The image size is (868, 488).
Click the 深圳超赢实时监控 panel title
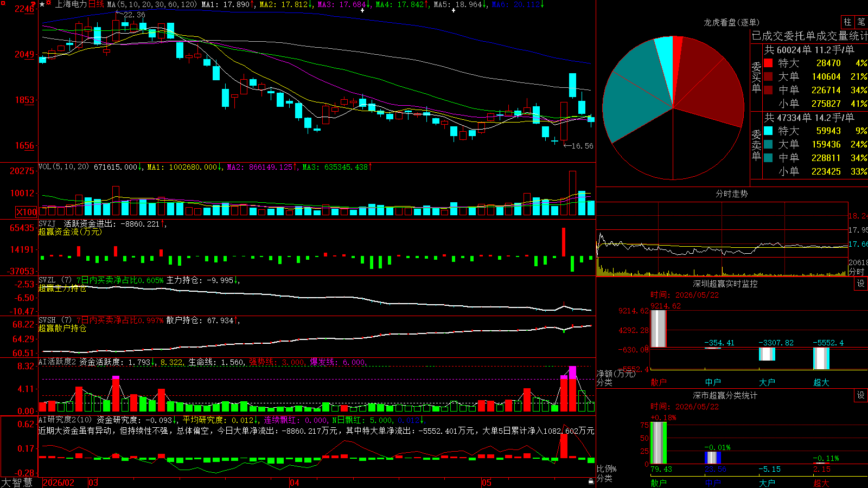coord(725,284)
